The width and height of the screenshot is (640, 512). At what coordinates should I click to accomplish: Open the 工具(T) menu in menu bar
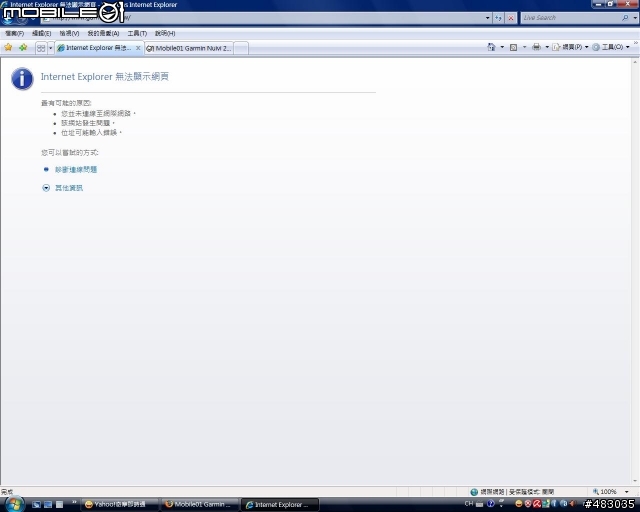tap(137, 33)
